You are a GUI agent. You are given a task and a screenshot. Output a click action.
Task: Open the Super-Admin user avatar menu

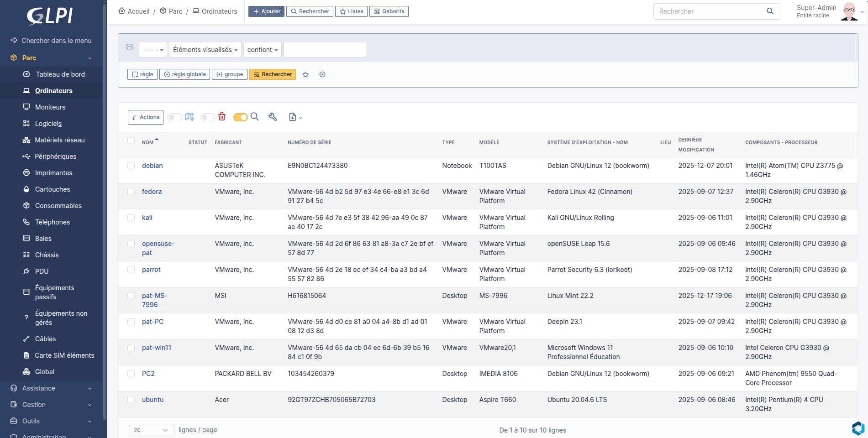pos(849,11)
